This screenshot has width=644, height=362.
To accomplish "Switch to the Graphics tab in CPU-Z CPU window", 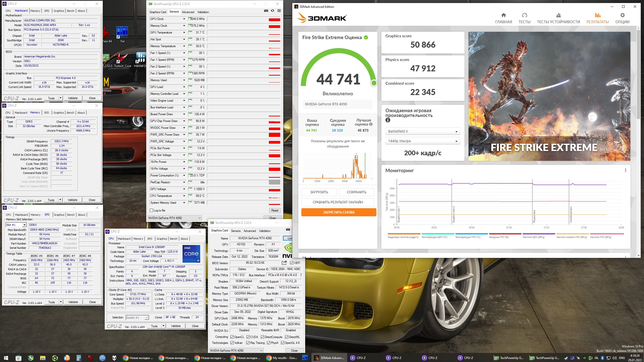I will tap(162, 239).
